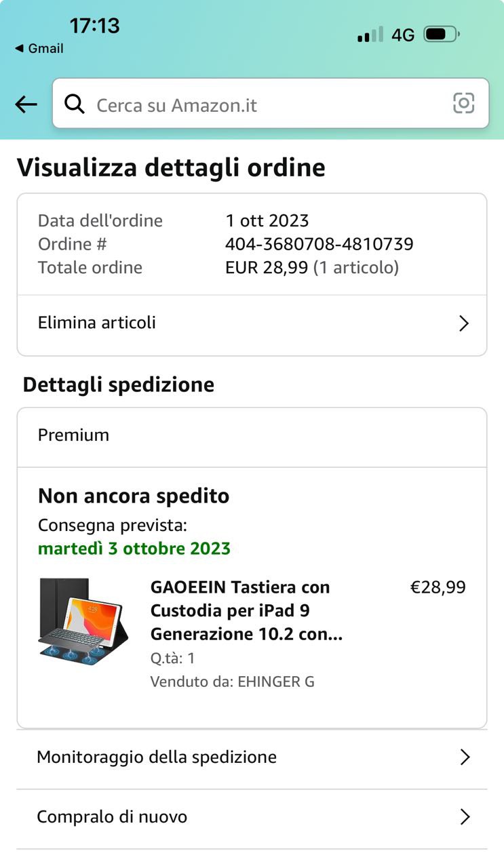Tap the cellular signal bars icon
Screen dimensions: 504x868
click(370, 35)
